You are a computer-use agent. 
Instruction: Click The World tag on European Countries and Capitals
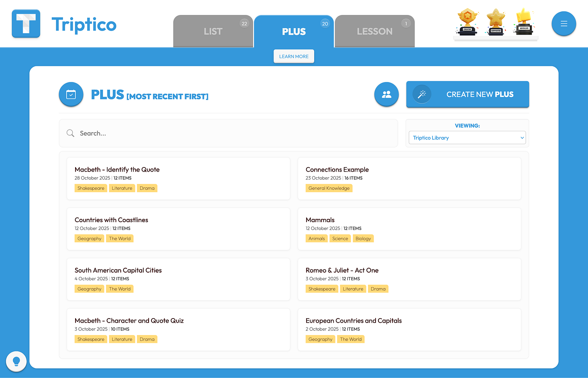click(351, 340)
